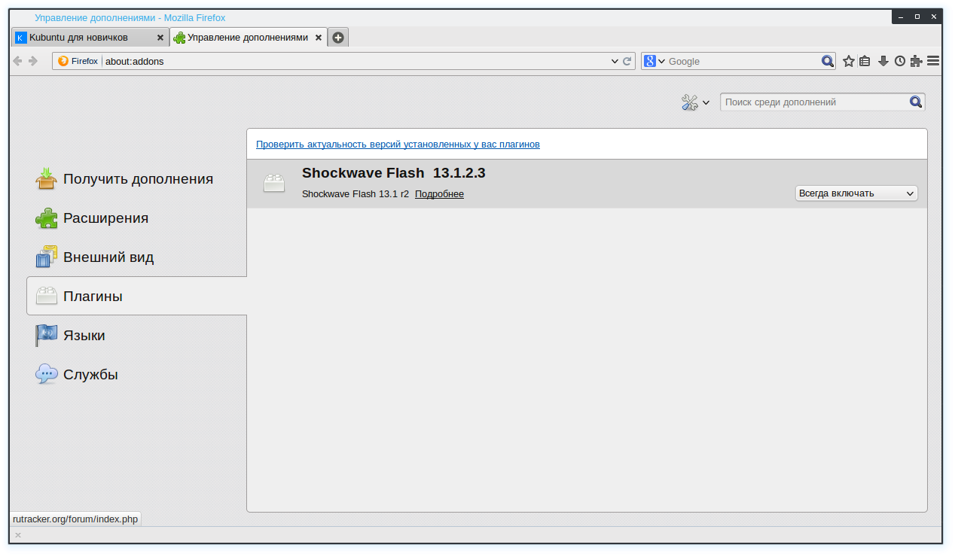This screenshot has height=560, width=955.
Task: Click the 'Проверить актуальность версий' link
Action: (x=398, y=144)
